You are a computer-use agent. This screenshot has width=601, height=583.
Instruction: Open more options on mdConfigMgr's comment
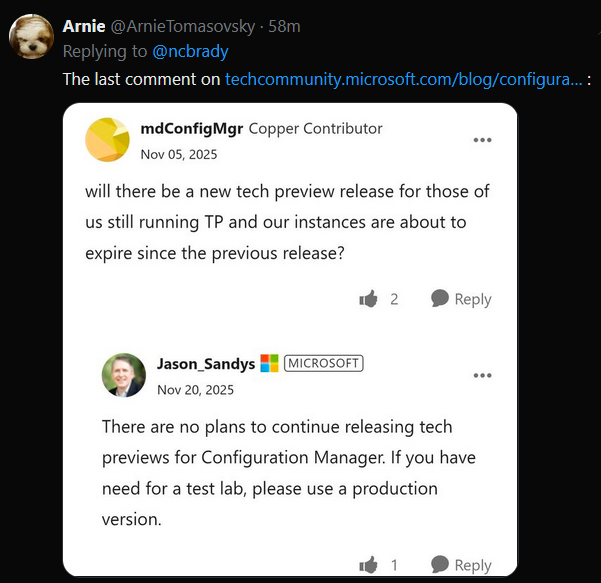pyautogui.click(x=482, y=140)
